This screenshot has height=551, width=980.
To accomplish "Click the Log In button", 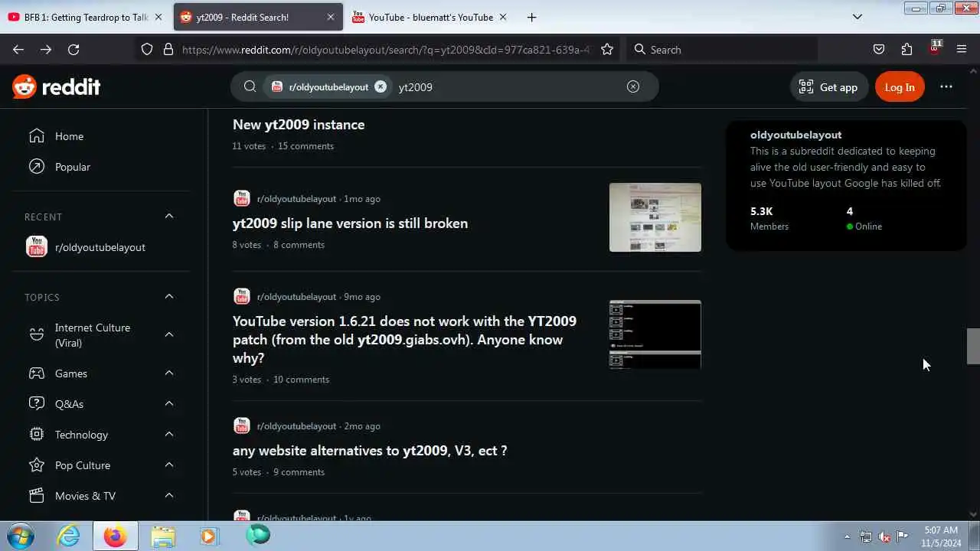I will coord(900,87).
